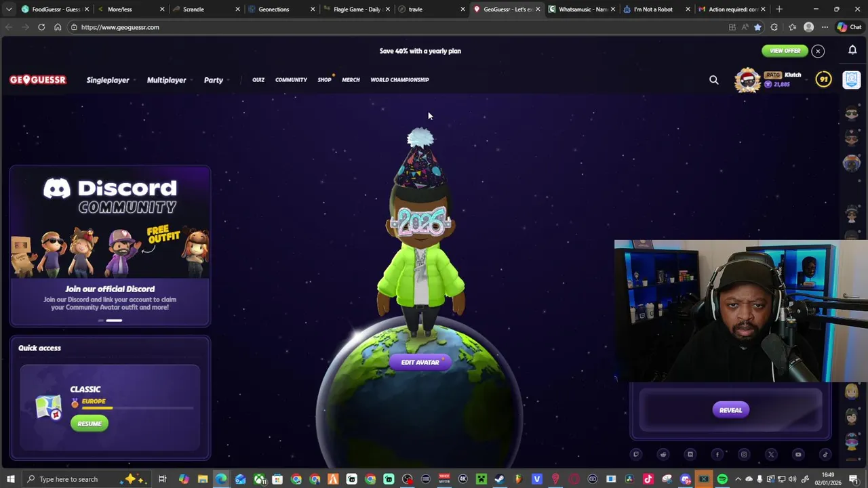Open the YouTube social icon

tap(798, 455)
